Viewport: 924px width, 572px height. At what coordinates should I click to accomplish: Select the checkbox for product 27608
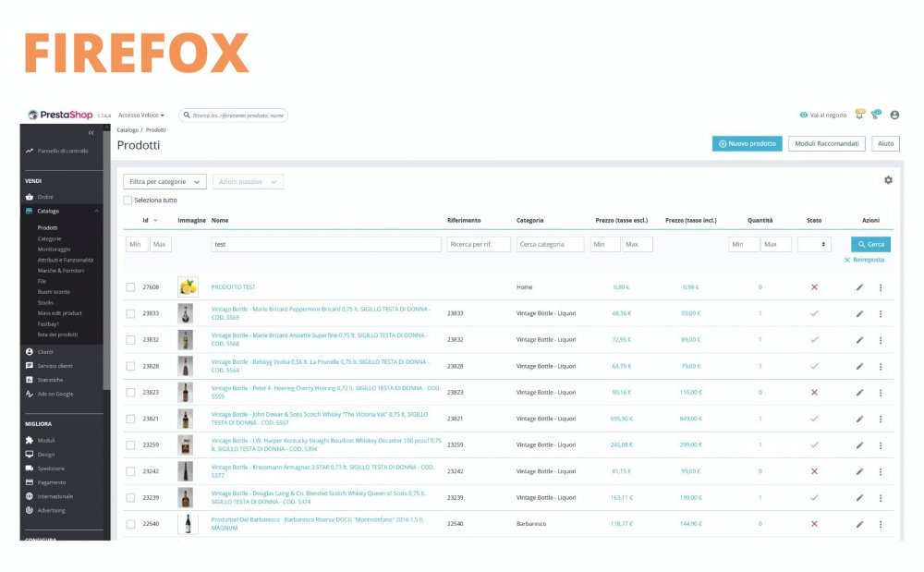[x=130, y=286]
